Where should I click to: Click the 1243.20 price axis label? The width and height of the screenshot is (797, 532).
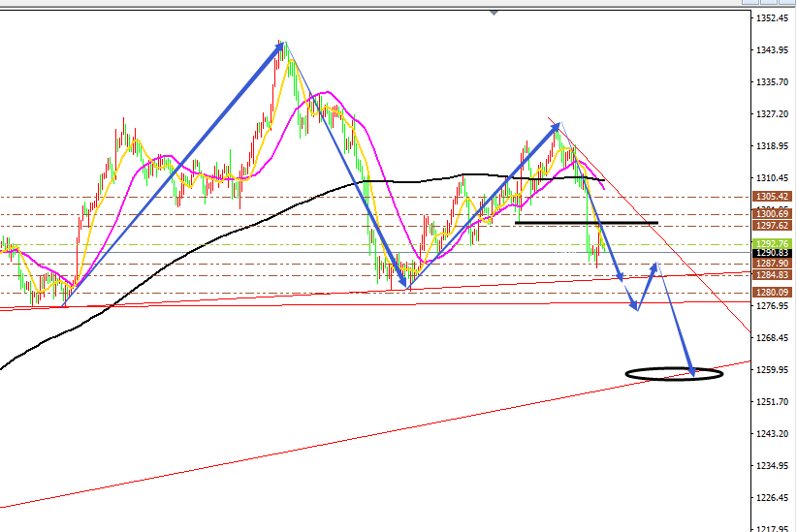(x=772, y=434)
